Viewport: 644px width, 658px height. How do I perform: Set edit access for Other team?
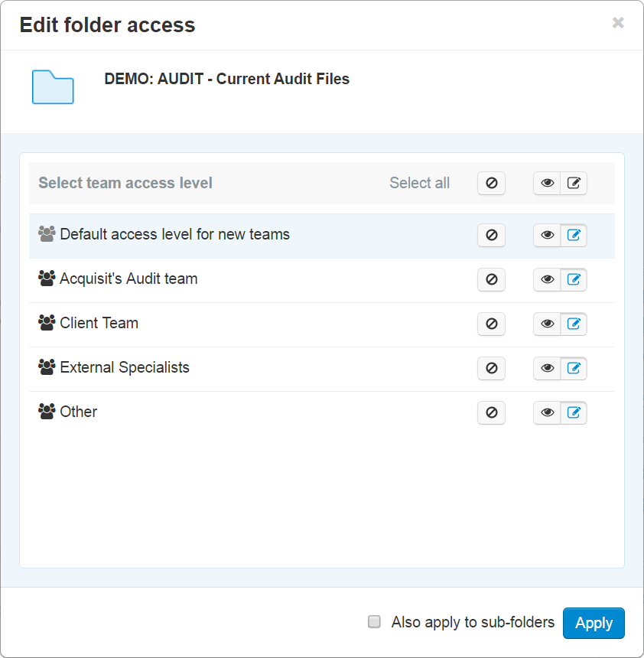(x=574, y=413)
